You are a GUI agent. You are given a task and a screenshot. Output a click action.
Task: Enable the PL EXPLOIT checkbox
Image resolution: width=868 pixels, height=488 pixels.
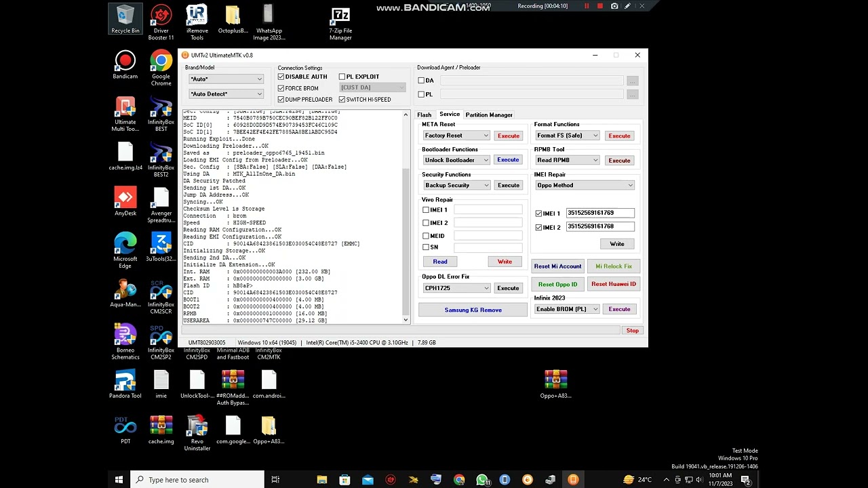pyautogui.click(x=342, y=77)
